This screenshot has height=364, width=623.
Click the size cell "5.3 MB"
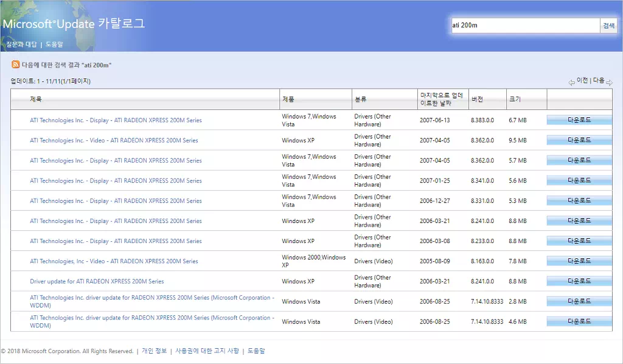518,201
